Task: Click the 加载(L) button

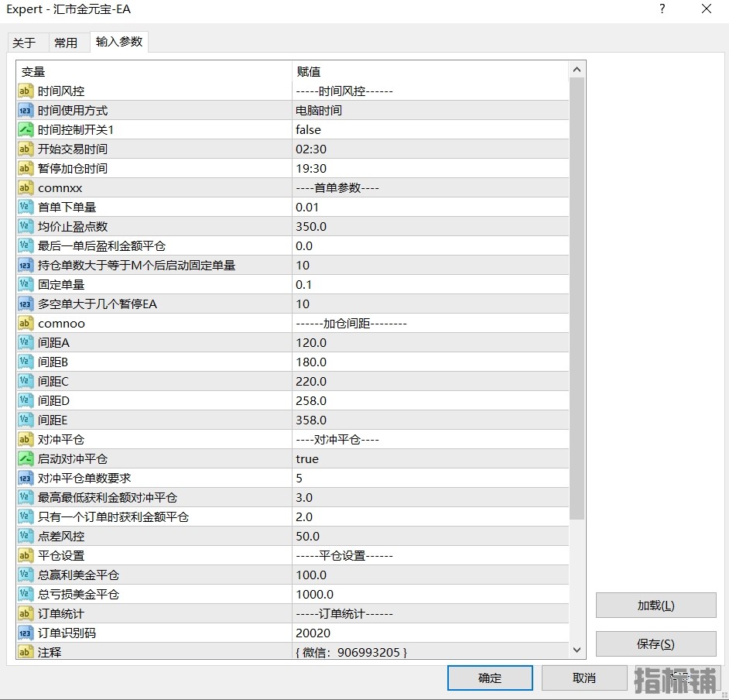Action: (656, 606)
